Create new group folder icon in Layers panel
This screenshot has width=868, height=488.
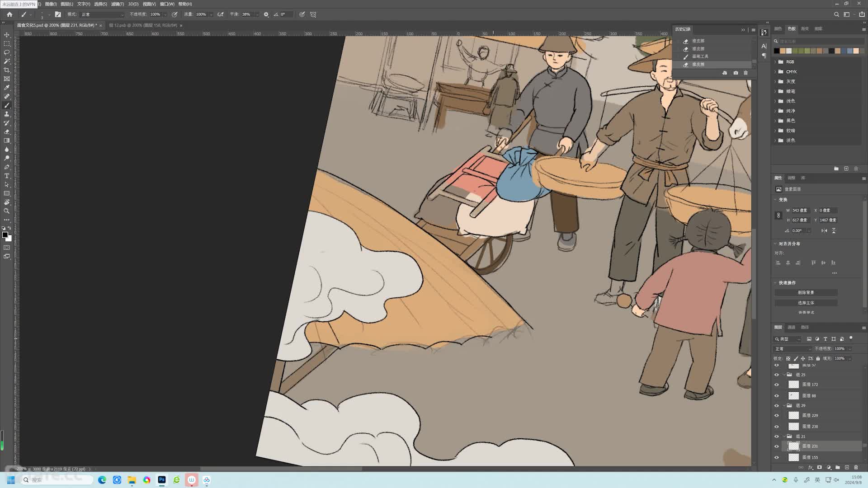(x=838, y=468)
